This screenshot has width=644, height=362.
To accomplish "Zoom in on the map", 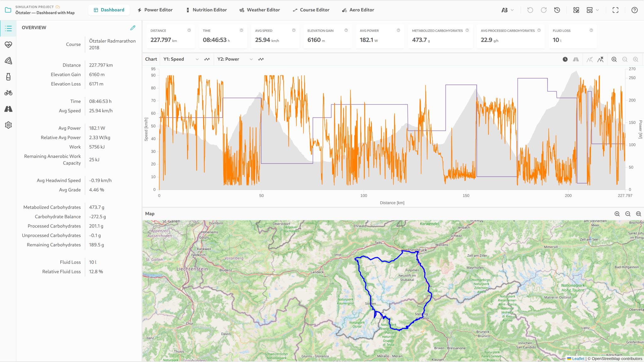I will click(617, 214).
